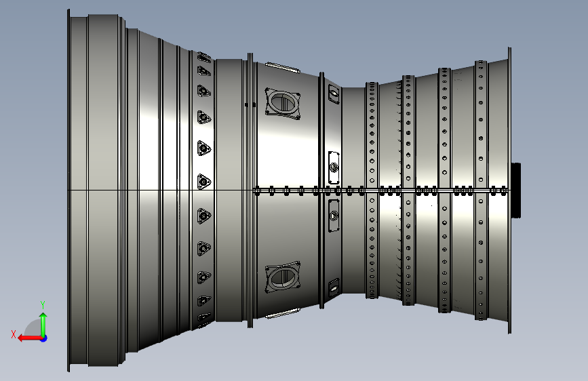The image size is (588, 381).
Task: Click the blue Z axis dot on triad
Action: 44,338
